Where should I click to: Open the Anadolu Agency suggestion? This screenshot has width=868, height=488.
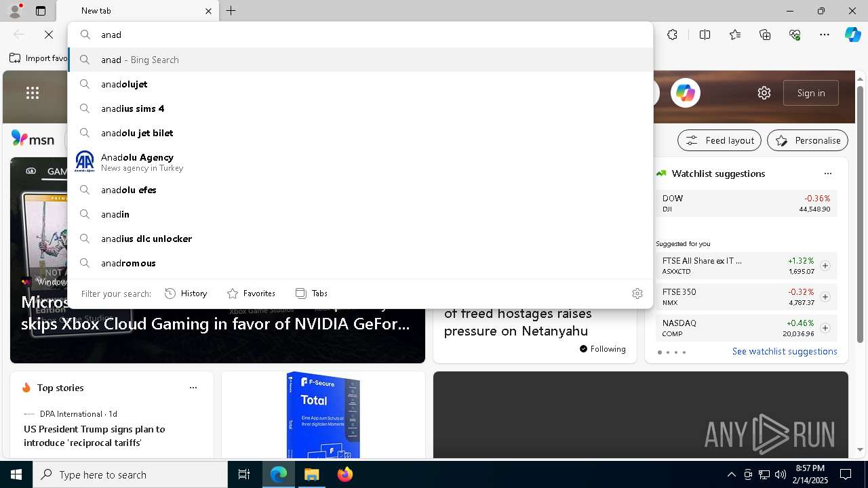coord(360,161)
